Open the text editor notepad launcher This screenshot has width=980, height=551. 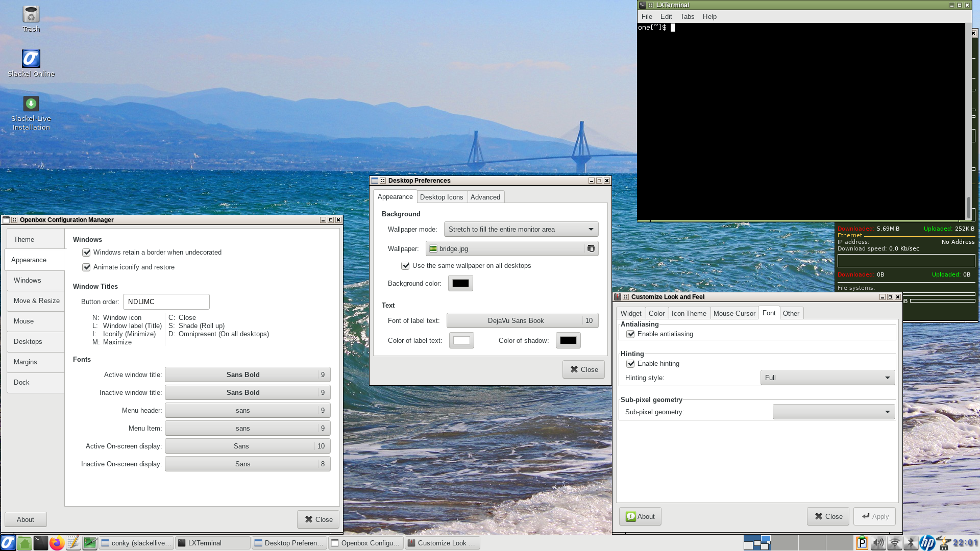(x=73, y=543)
